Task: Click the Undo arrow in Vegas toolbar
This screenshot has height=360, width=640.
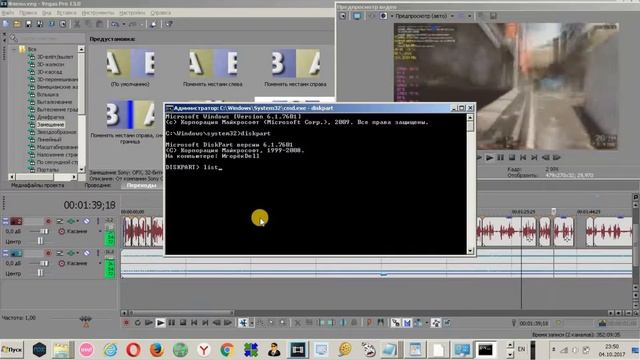Action: coord(114,24)
